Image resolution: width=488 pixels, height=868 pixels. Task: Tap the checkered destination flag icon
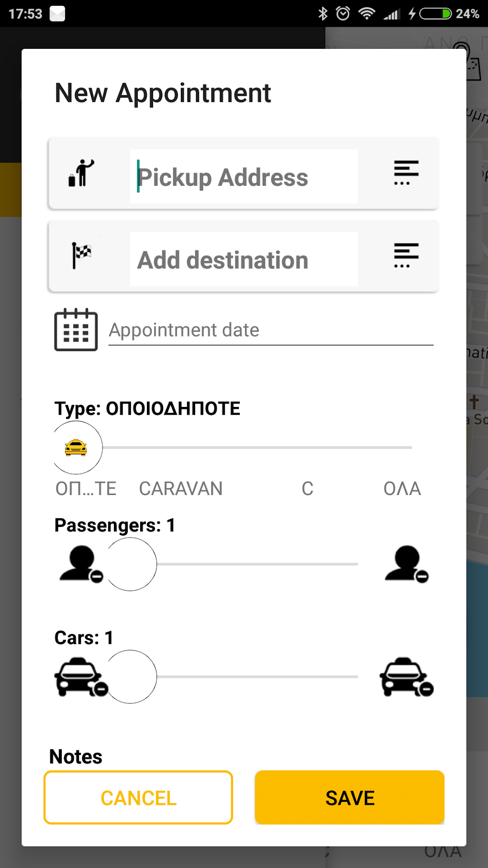[81, 255]
